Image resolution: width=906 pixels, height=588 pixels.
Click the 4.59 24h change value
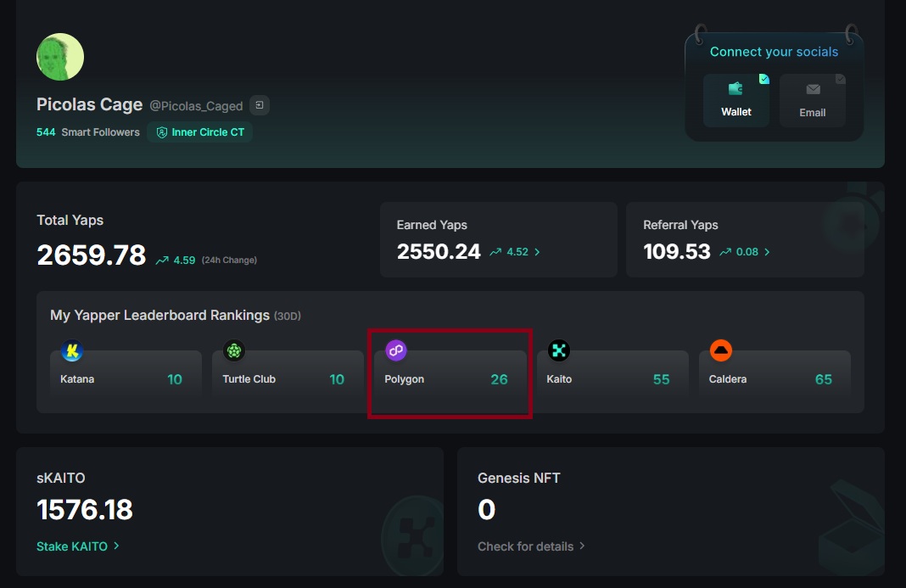click(x=184, y=260)
